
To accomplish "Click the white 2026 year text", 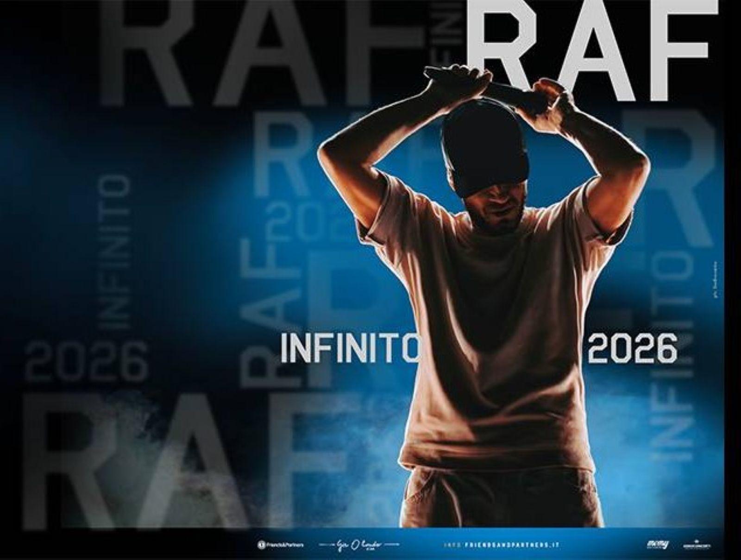I will click(633, 348).
